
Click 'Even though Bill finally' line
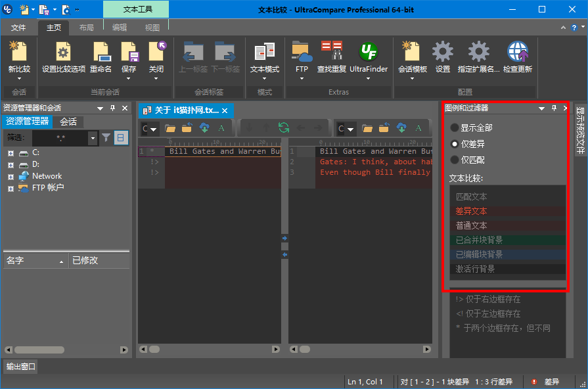(374, 172)
